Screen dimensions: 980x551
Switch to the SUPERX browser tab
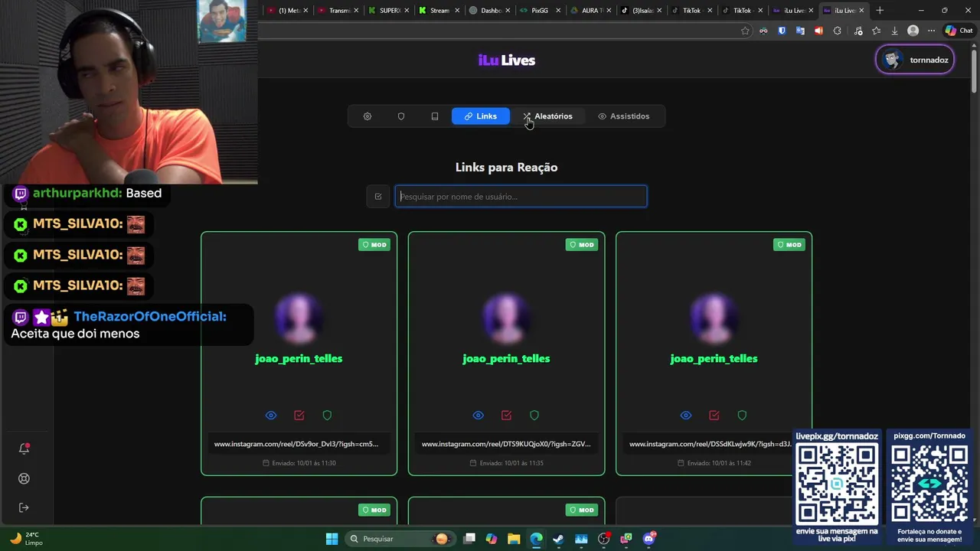pyautogui.click(x=389, y=11)
